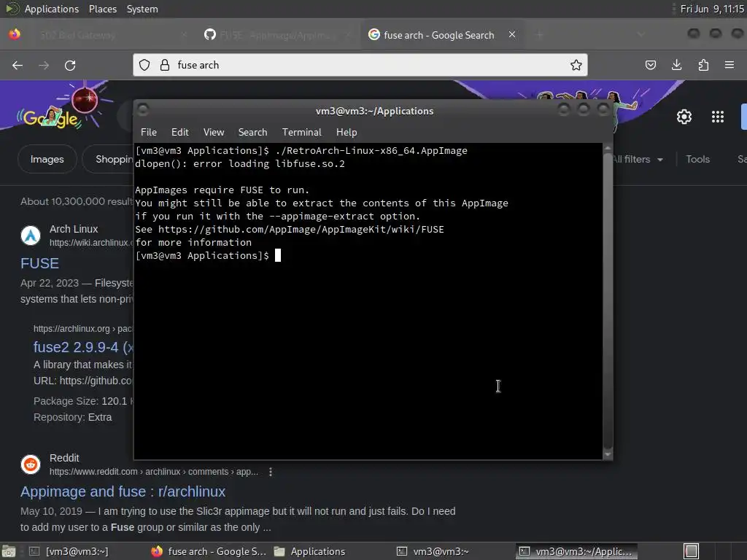This screenshot has width=747, height=560.
Task: Click the date and time clock
Action: (712, 9)
